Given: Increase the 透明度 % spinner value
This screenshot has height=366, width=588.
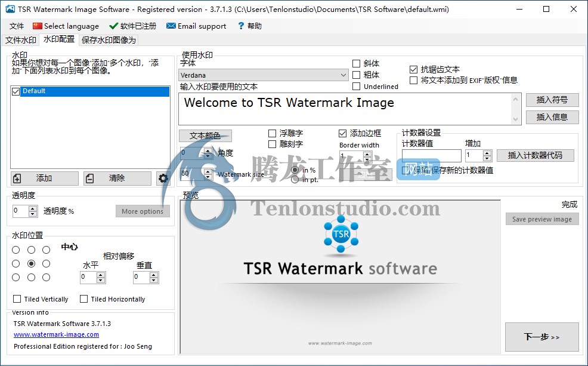Looking at the screenshot, I should (33, 209).
